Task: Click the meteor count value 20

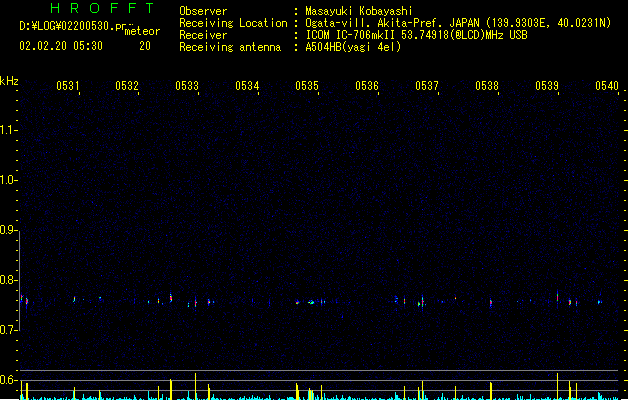Action: 145,46
